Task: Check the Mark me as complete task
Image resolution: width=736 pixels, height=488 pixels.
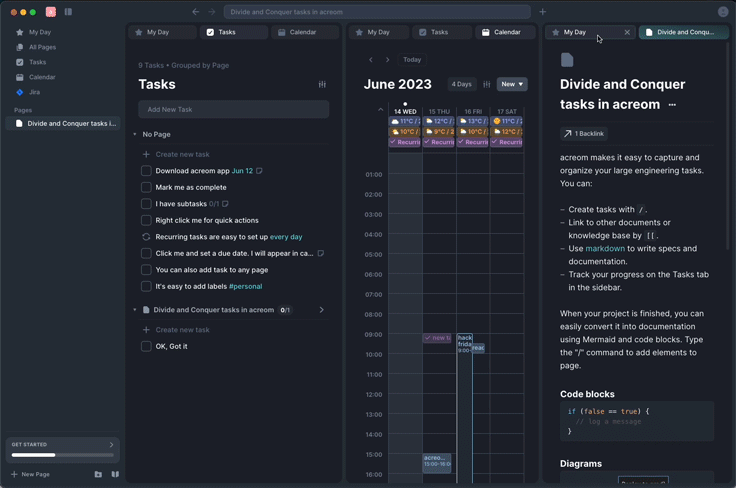Action: pos(146,187)
